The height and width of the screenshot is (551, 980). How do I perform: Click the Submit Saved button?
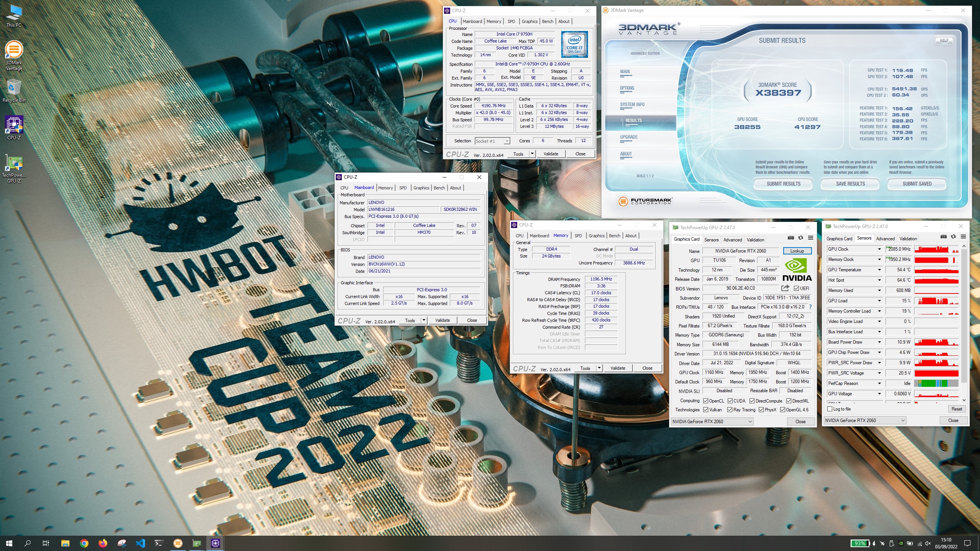pyautogui.click(x=917, y=184)
